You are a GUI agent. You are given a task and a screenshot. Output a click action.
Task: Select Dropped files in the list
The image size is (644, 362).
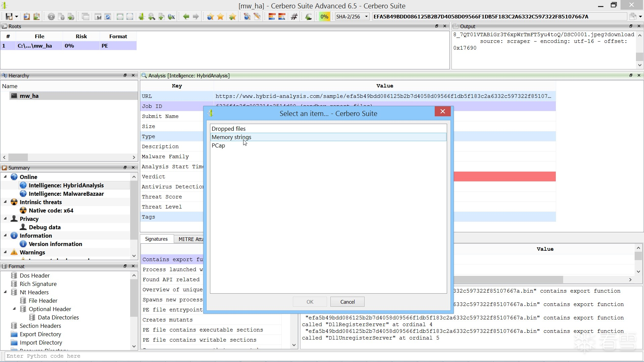click(x=228, y=129)
